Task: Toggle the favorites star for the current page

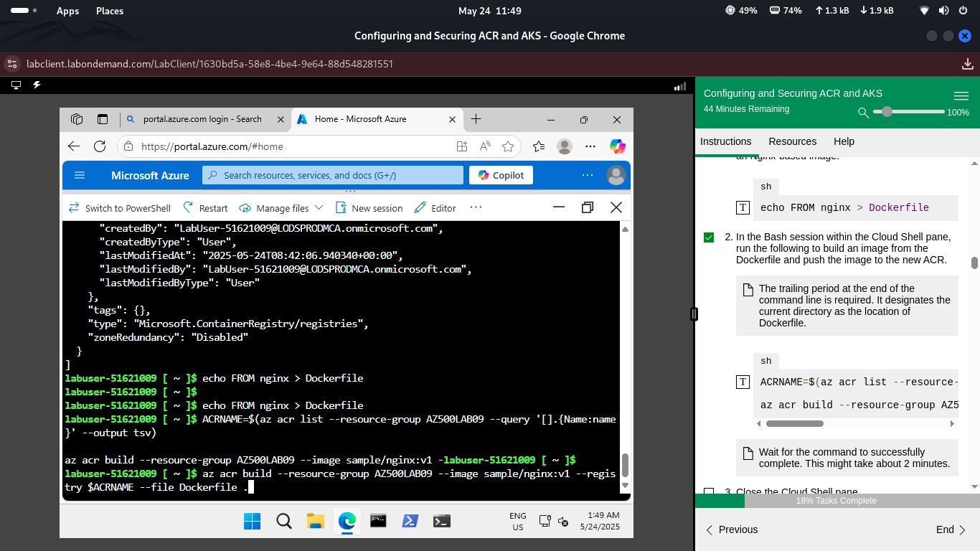Action: tap(507, 146)
